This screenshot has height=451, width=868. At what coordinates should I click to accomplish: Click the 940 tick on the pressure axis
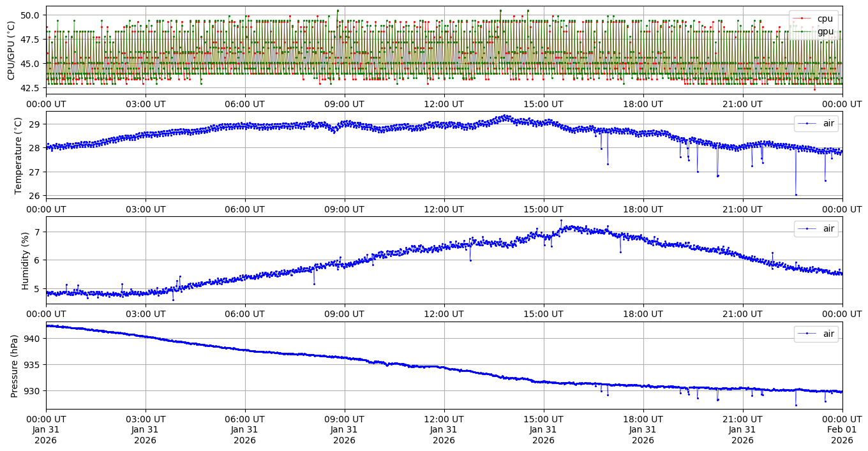tap(33, 338)
